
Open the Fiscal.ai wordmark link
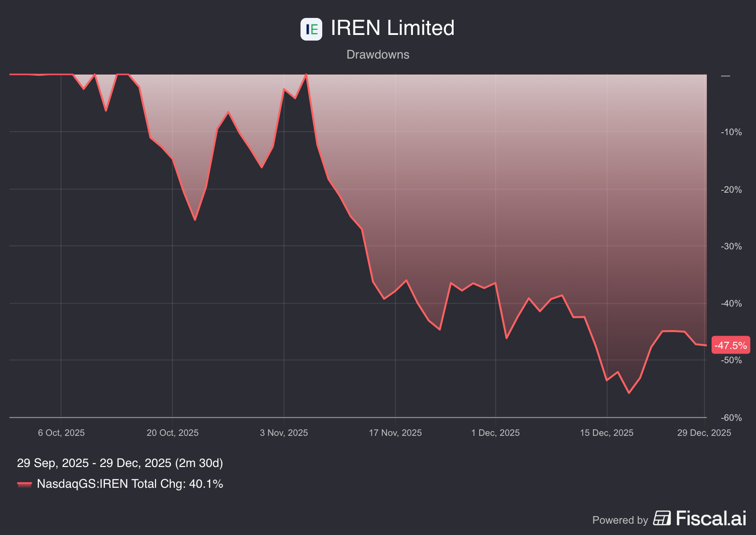pos(711,518)
